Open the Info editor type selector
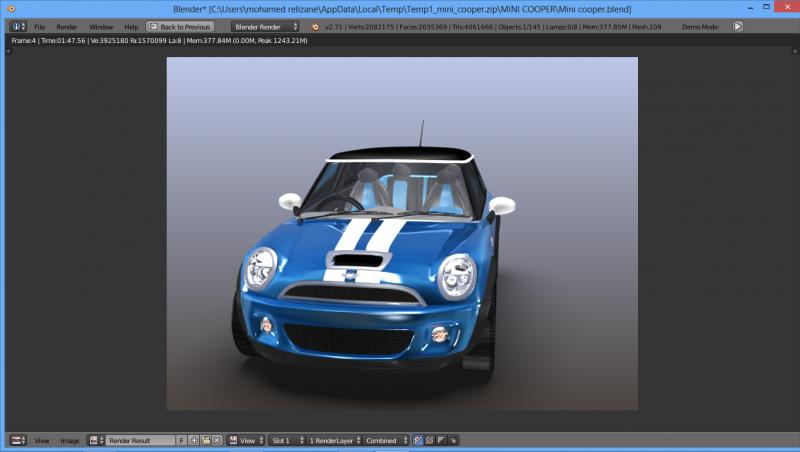This screenshot has height=452, width=800. (x=18, y=27)
